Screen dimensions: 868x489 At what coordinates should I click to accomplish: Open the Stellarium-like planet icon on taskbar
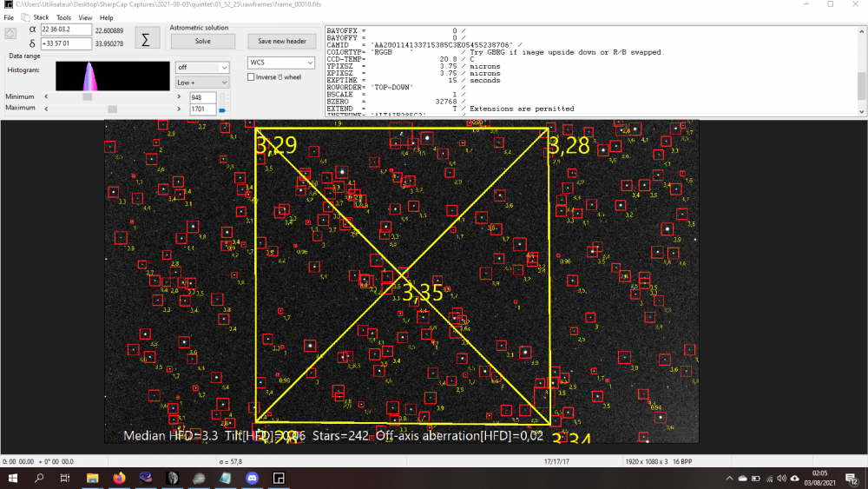146,478
